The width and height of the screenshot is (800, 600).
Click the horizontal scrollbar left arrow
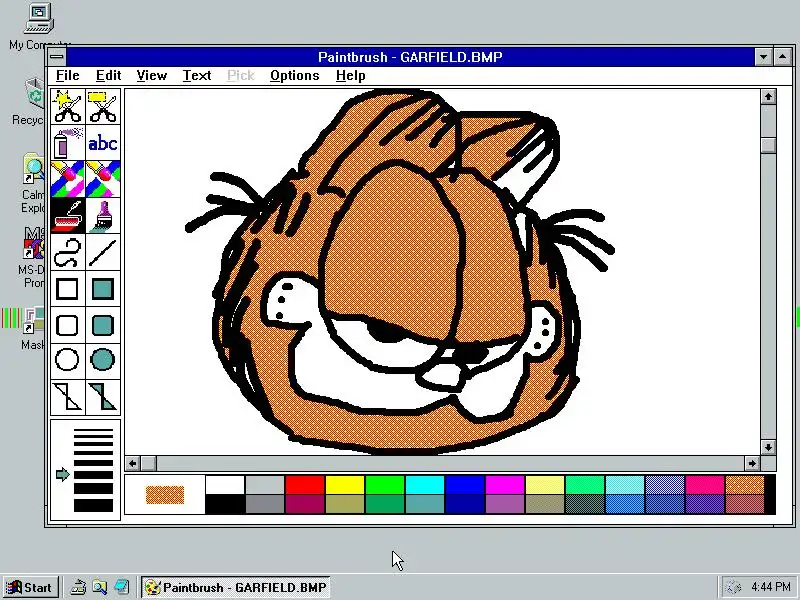[133, 463]
